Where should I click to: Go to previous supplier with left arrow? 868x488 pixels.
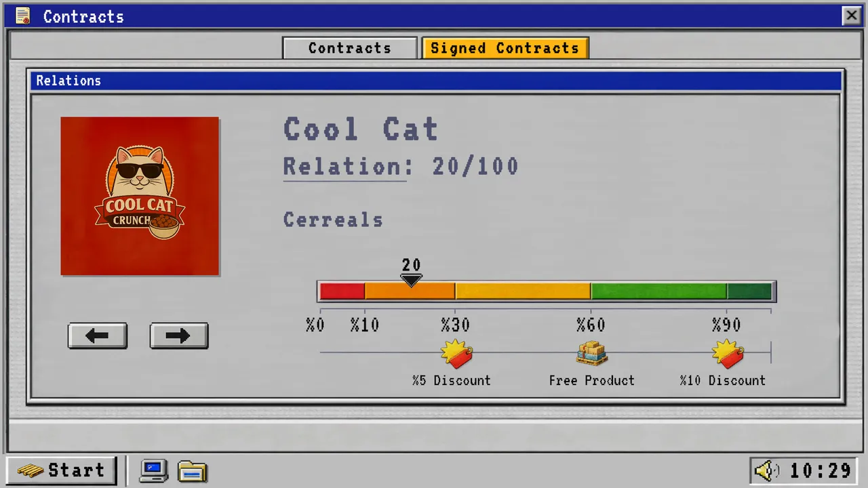pyautogui.click(x=98, y=336)
